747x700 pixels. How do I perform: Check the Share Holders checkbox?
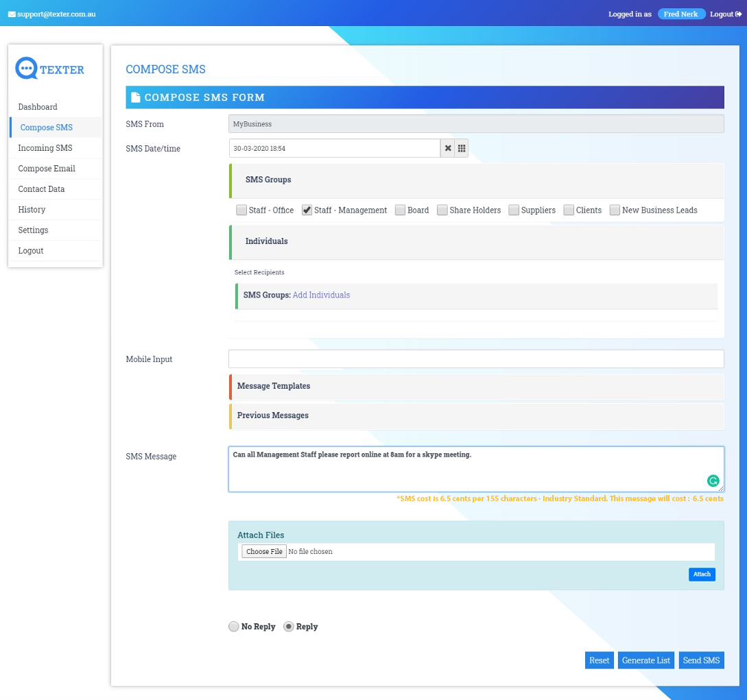[x=442, y=210]
